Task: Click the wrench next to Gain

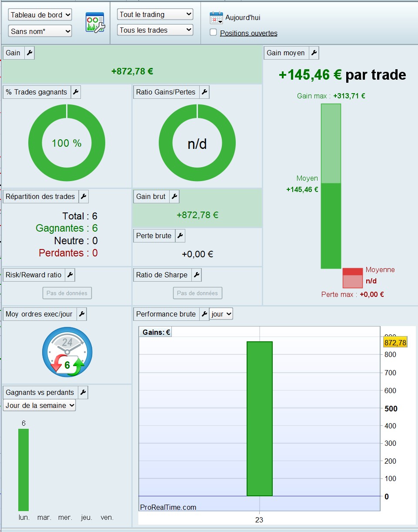Action: pos(29,53)
